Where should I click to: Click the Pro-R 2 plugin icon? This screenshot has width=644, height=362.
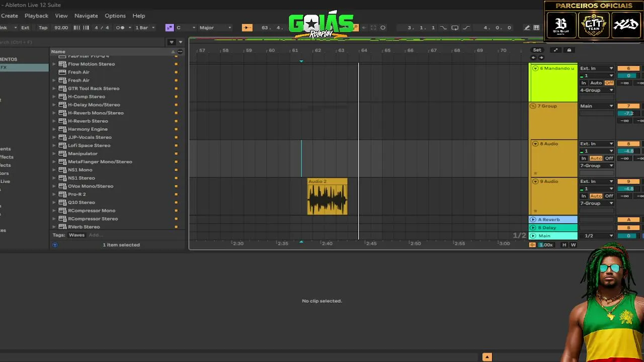coord(62,194)
